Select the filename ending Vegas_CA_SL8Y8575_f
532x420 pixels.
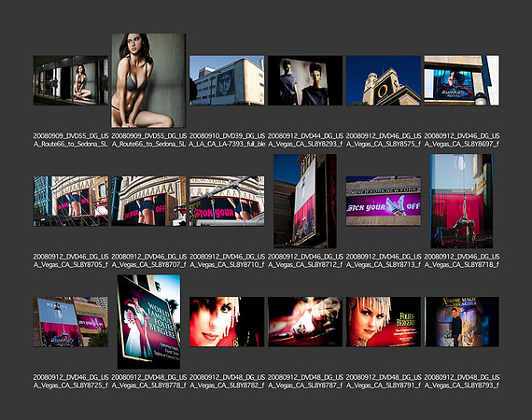tap(384, 140)
